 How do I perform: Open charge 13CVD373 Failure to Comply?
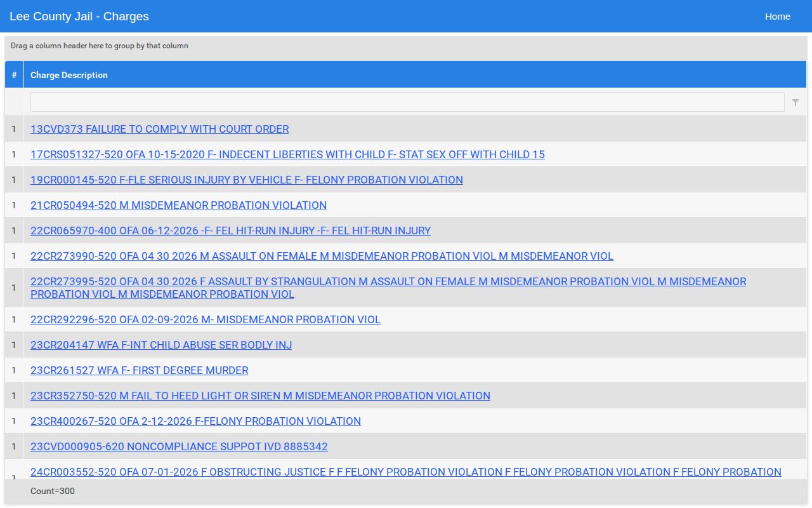[159, 129]
